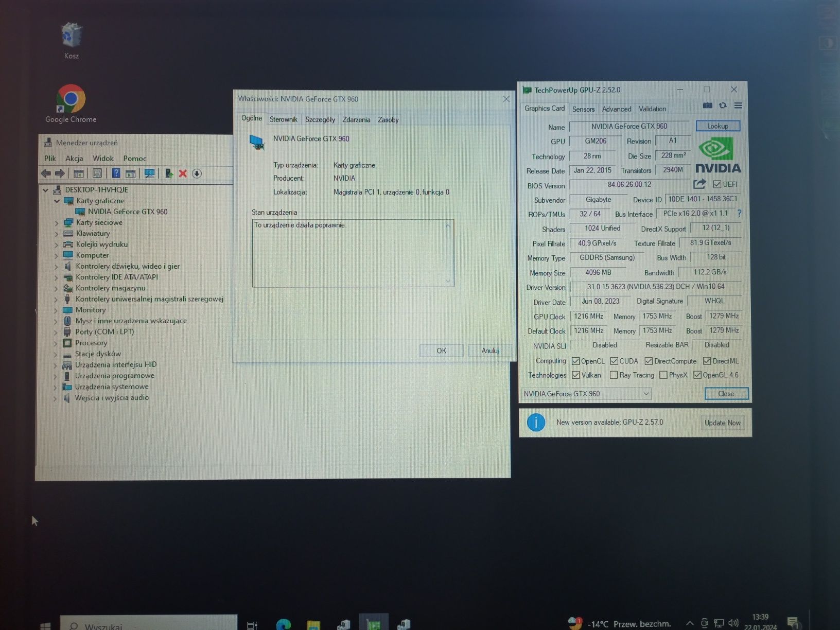This screenshot has width=840, height=630.
Task: Open File Explorer from taskbar
Action: [x=313, y=624]
